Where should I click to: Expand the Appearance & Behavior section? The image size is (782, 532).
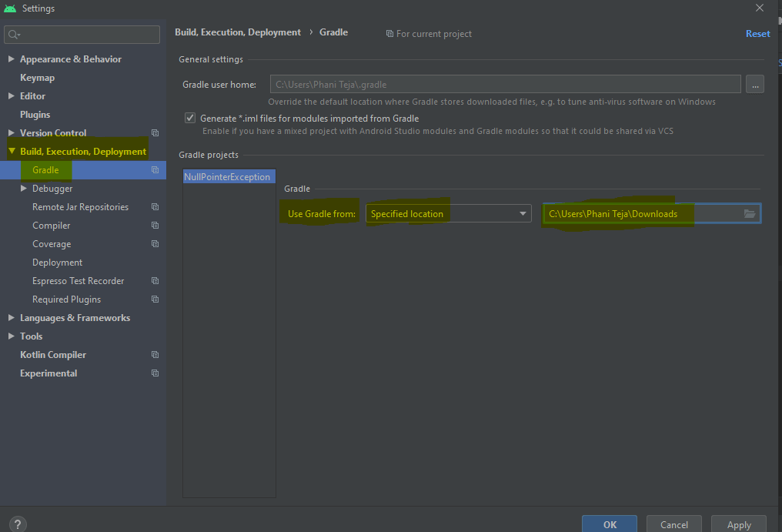[x=11, y=59]
